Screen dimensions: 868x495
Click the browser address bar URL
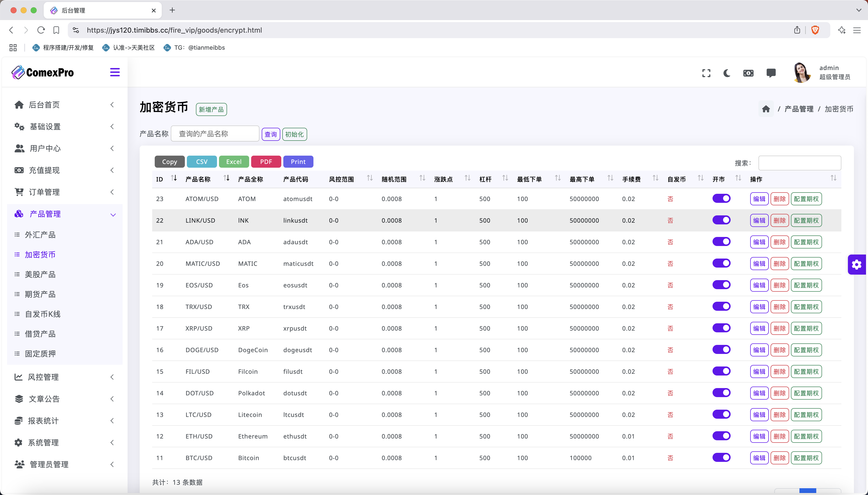point(174,30)
